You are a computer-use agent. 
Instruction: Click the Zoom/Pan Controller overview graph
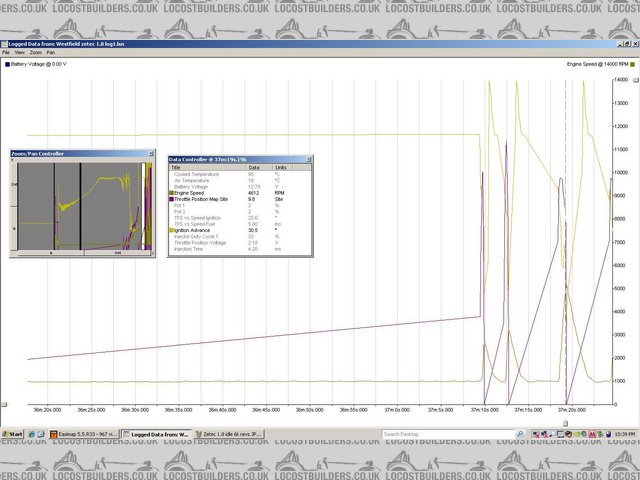[80, 206]
